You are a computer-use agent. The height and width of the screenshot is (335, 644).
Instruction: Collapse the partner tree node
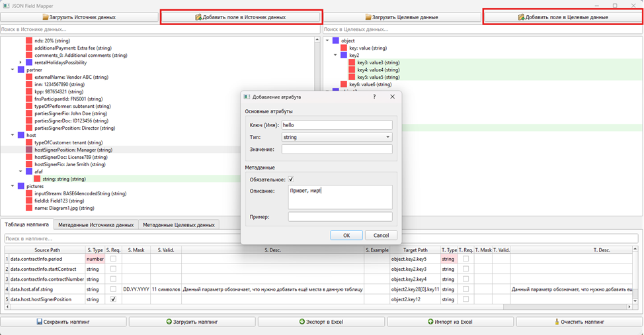[13, 70]
